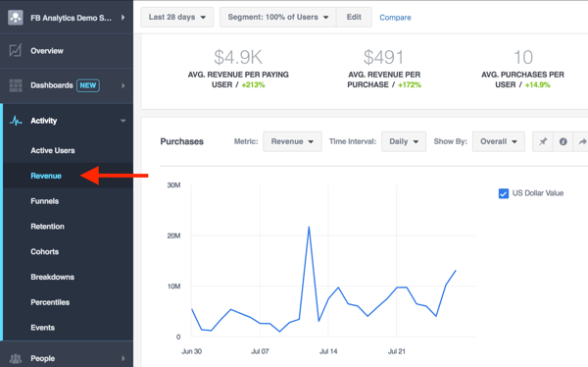Click the People group icon
The height and width of the screenshot is (367, 588).
pos(16,358)
